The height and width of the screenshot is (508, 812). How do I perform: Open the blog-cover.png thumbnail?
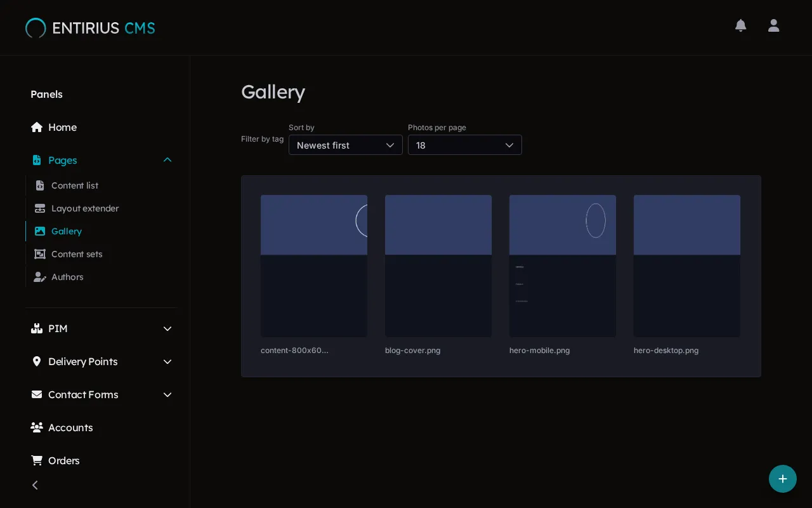click(x=438, y=266)
